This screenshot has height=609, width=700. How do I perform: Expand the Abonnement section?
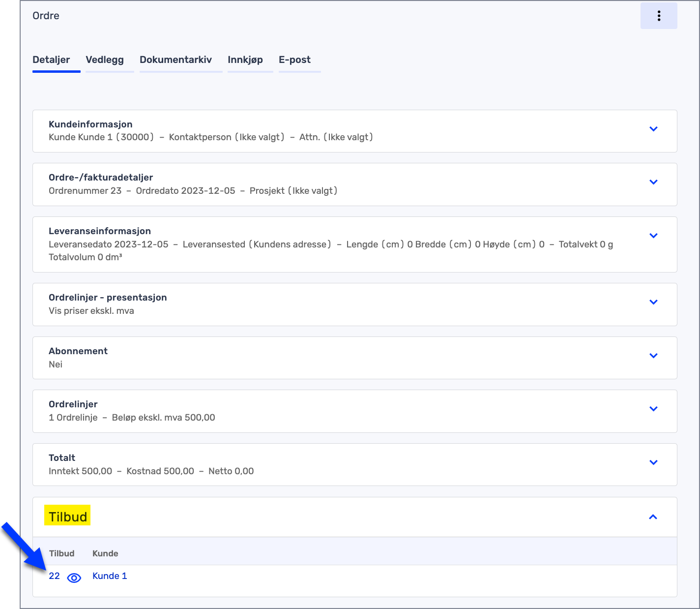[x=653, y=356]
